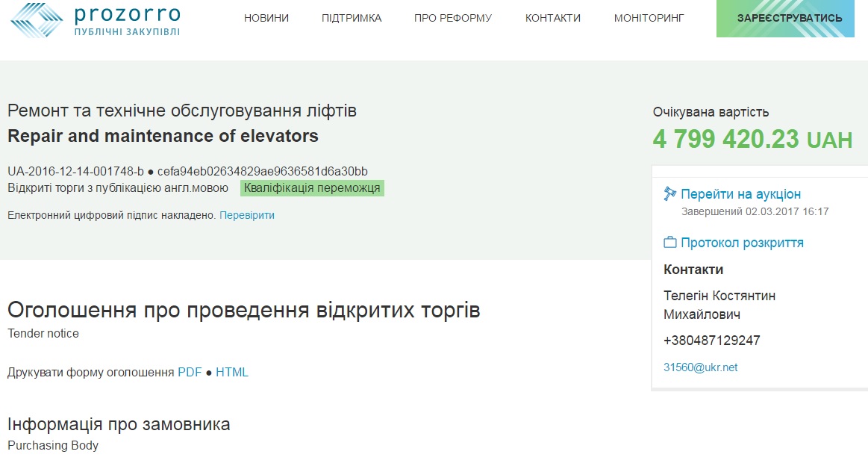Click the briefcase icon beside Протокол розкриття
The image size is (868, 466).
pyautogui.click(x=669, y=243)
